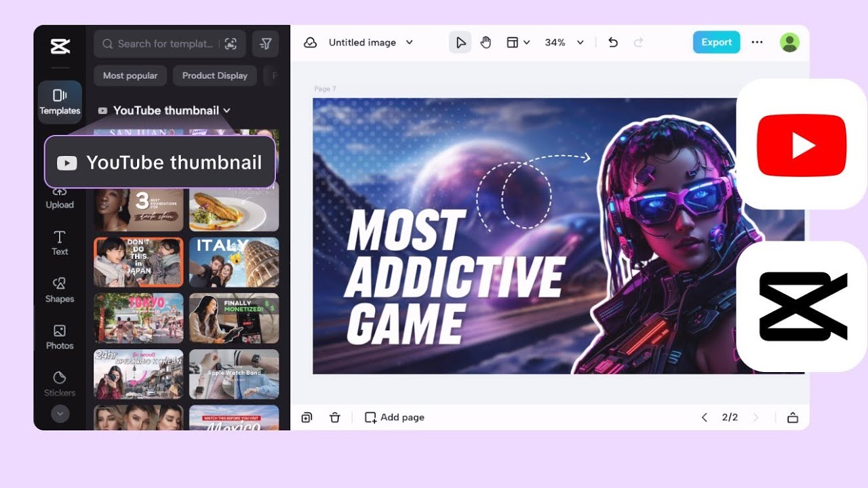Choose the Mexico template thumbnail
868x488 pixels.
234,418
